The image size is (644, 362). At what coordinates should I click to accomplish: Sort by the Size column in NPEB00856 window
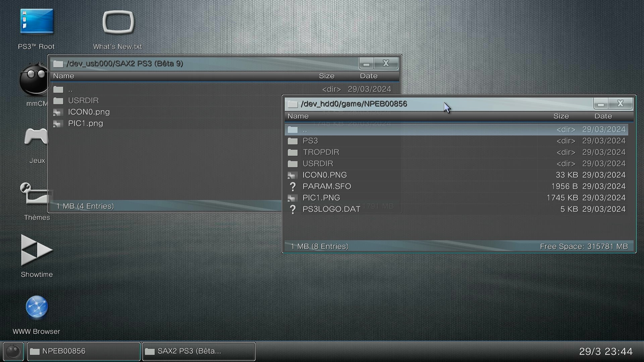[x=561, y=116]
